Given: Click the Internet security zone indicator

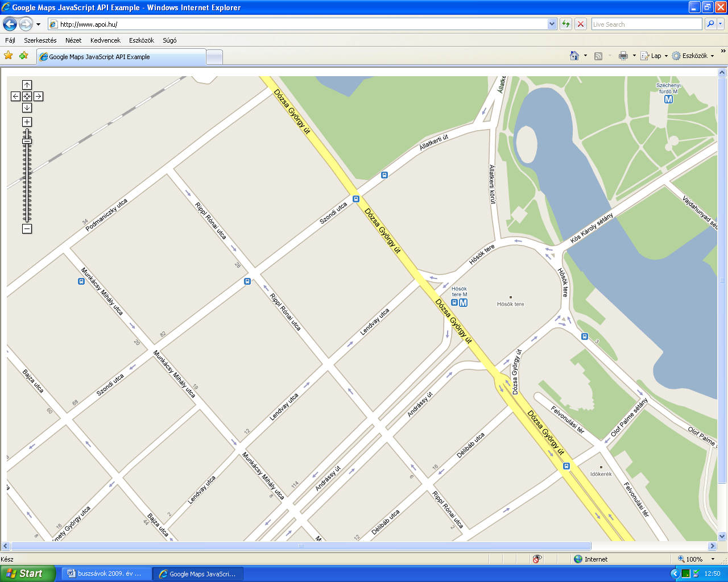Looking at the screenshot, I should point(590,559).
